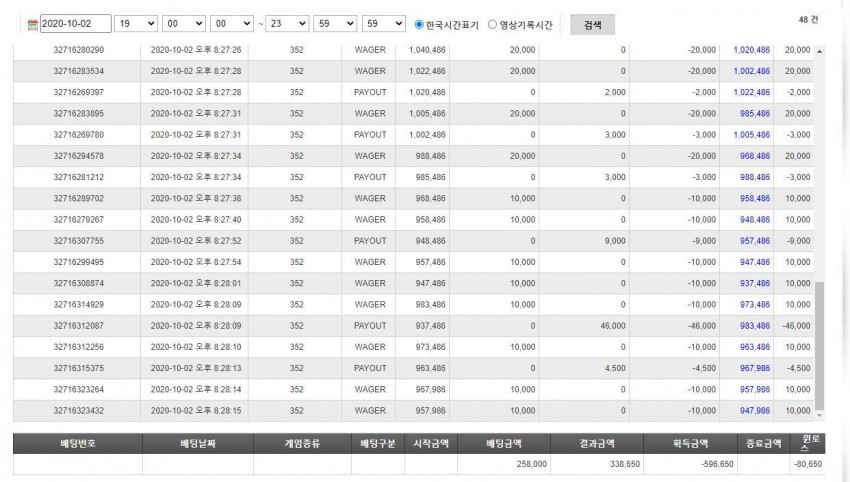Select the 영상기록시간 radio button

click(x=492, y=24)
